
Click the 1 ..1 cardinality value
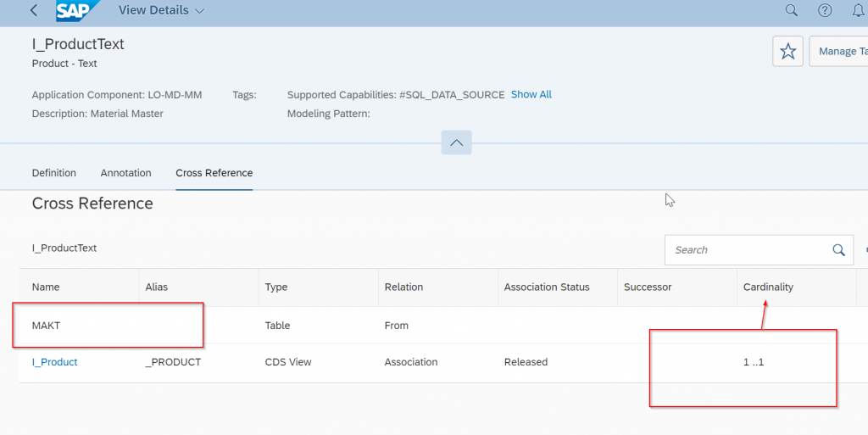pos(754,362)
